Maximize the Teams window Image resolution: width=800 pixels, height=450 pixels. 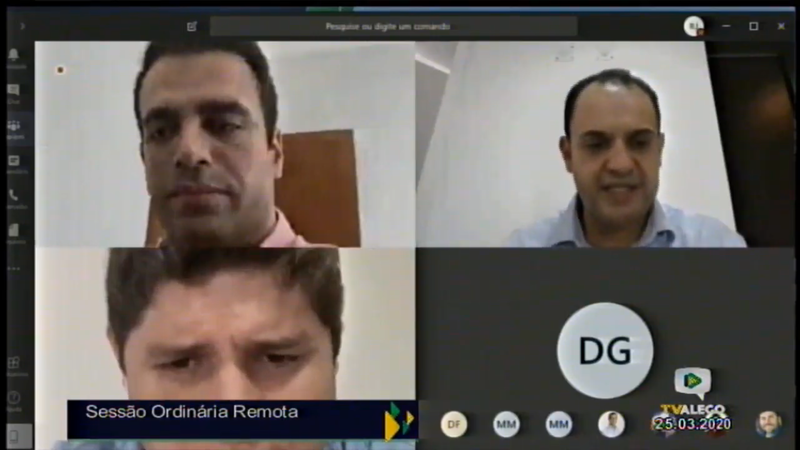point(753,26)
